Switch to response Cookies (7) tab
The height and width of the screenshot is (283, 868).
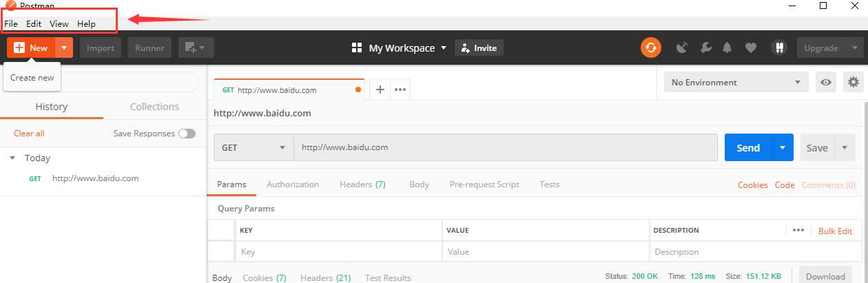[x=265, y=277]
